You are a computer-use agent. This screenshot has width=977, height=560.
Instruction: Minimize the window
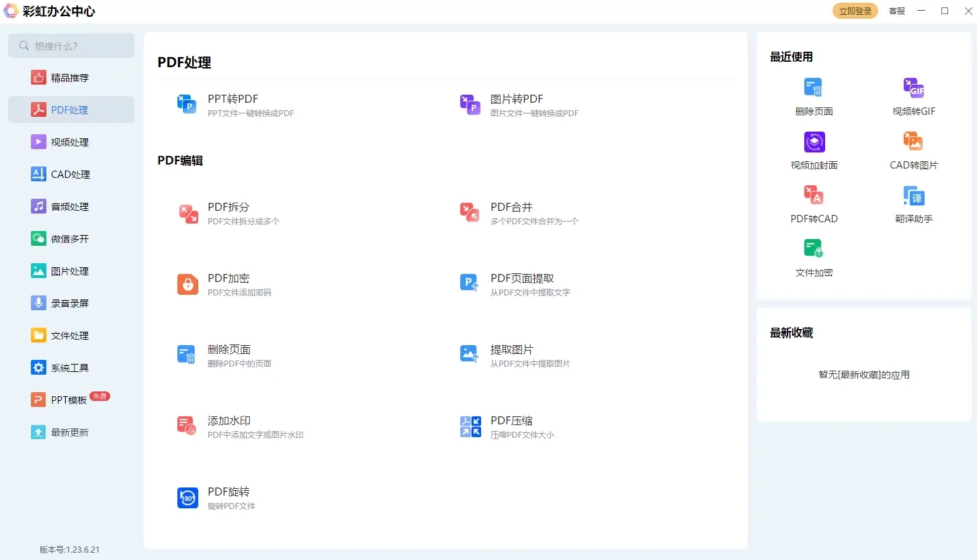[x=921, y=11]
